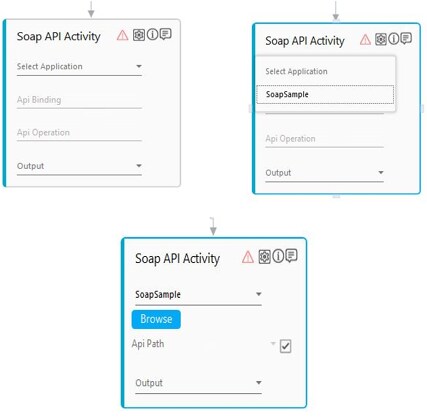427x420 pixels.
Task: Open comment icon on top-left Soap API Activity
Action: (166, 34)
